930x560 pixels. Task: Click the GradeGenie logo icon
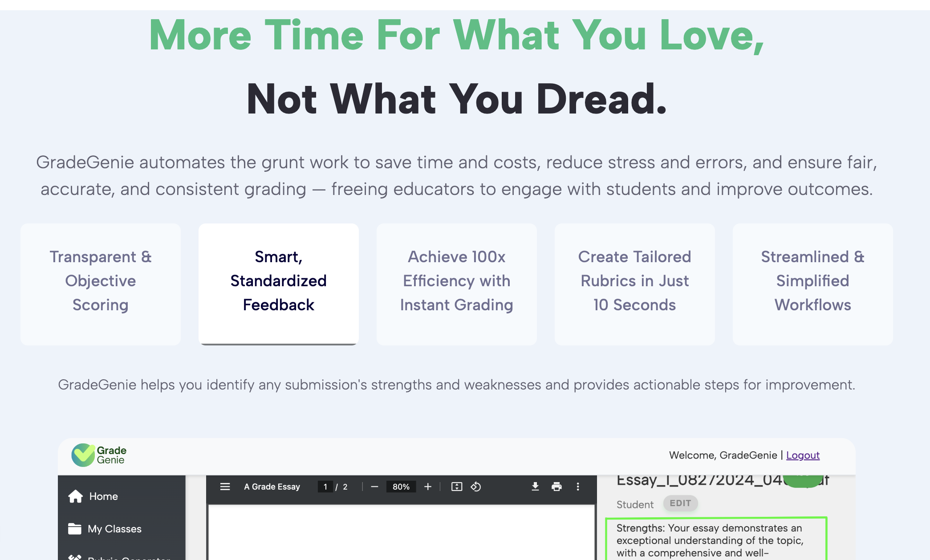pyautogui.click(x=83, y=455)
